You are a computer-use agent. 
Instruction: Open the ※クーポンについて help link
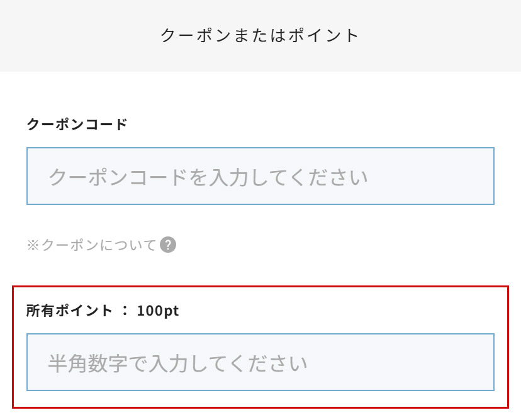(x=92, y=245)
